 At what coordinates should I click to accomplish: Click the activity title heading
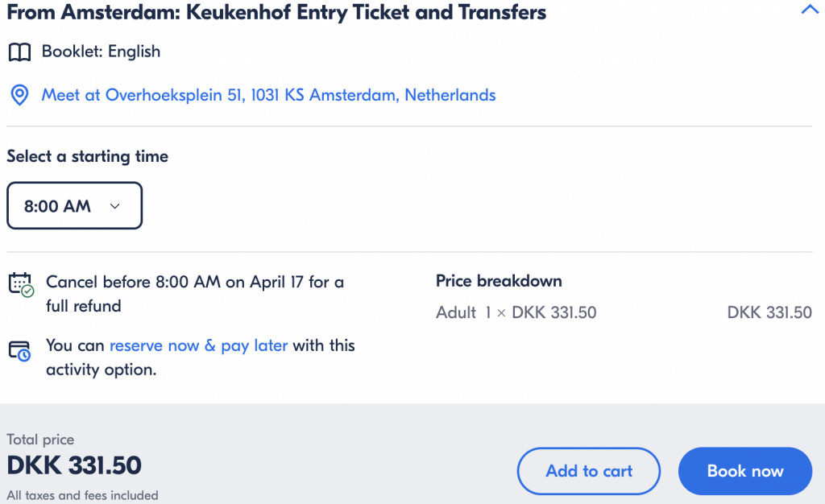click(x=277, y=12)
